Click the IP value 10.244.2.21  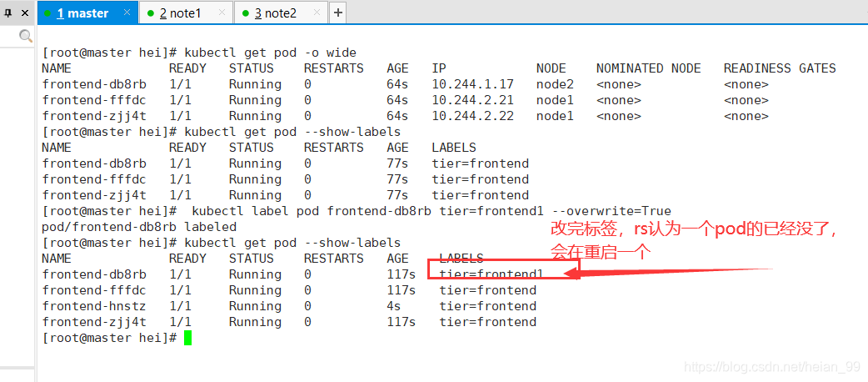[x=473, y=100]
